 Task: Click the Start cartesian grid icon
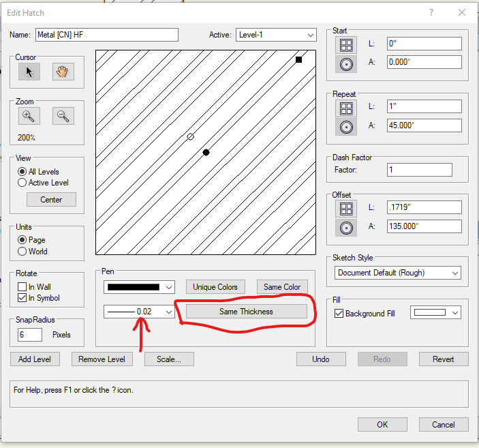347,45
